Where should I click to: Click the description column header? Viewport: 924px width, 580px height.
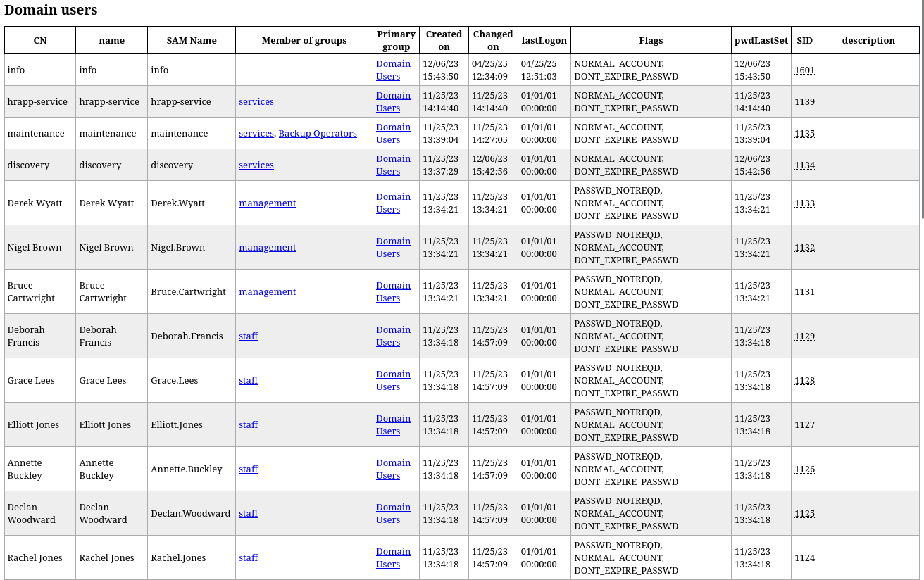point(868,40)
